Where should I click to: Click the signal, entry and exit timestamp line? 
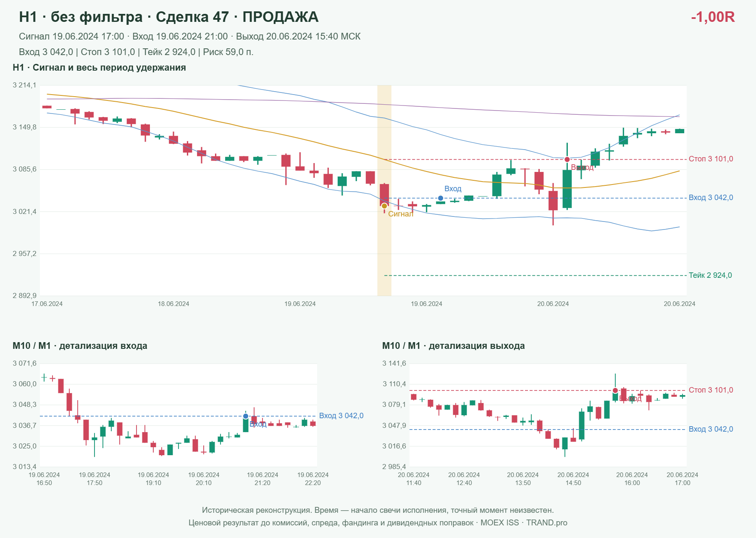pos(190,37)
